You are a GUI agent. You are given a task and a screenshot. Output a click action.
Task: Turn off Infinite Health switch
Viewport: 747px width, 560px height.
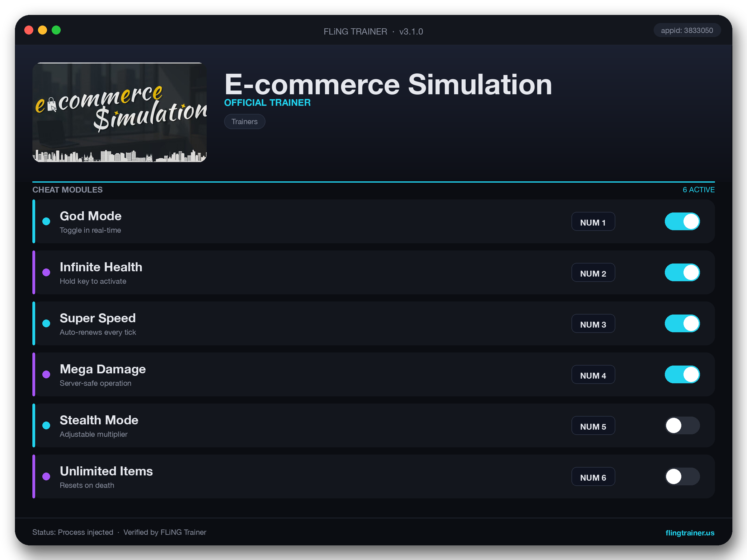(682, 273)
